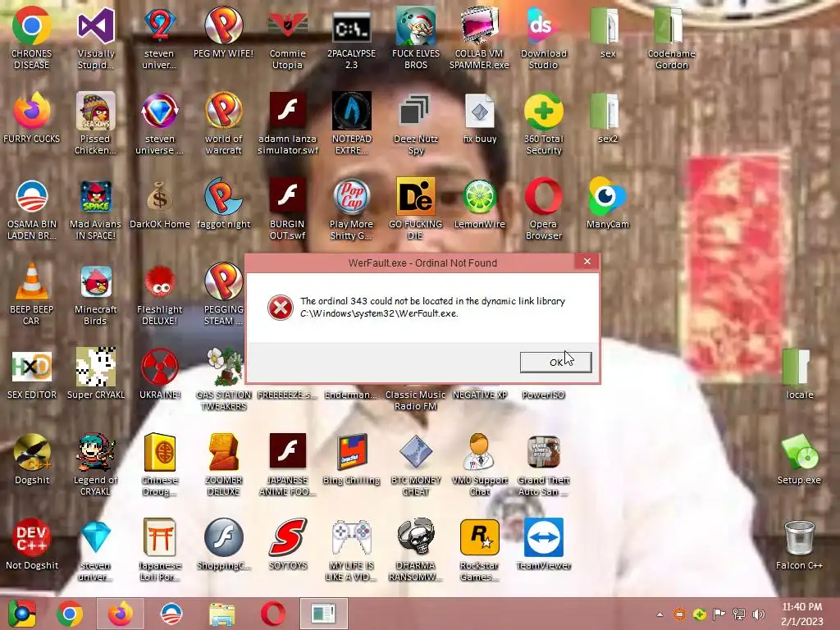Click the DHARMA RANSOMW... skull icon
The width and height of the screenshot is (840, 630).
416,550
